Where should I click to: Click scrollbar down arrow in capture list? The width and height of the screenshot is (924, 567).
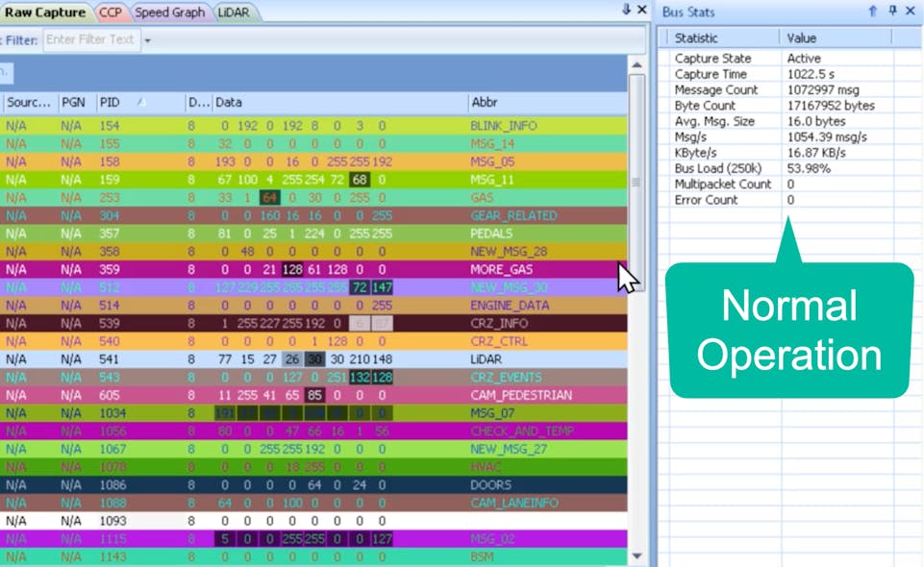coord(637,555)
